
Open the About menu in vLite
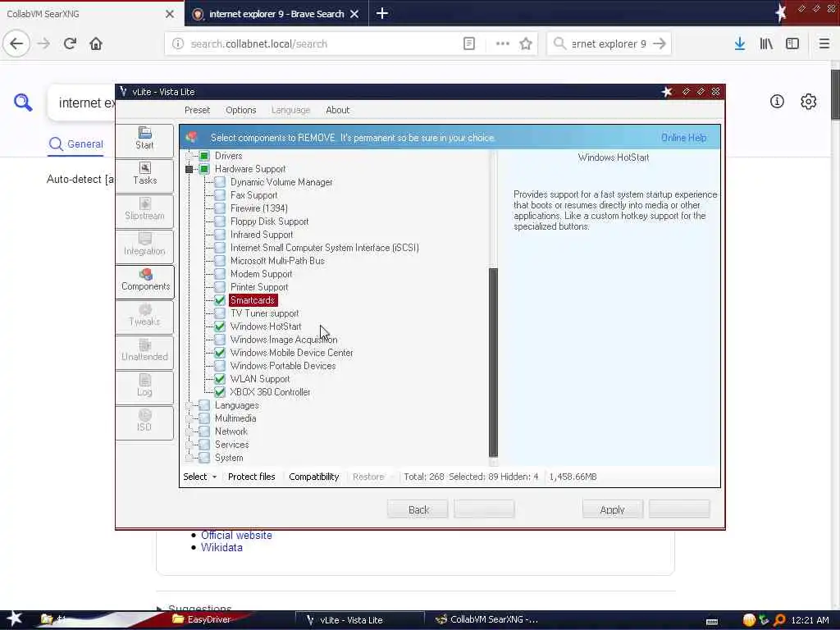point(337,110)
